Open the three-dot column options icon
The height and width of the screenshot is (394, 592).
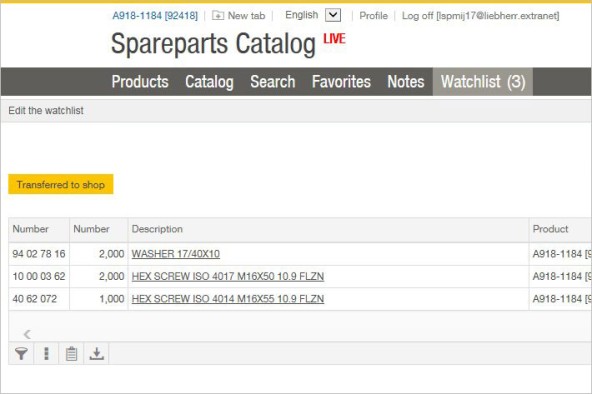[x=46, y=354]
